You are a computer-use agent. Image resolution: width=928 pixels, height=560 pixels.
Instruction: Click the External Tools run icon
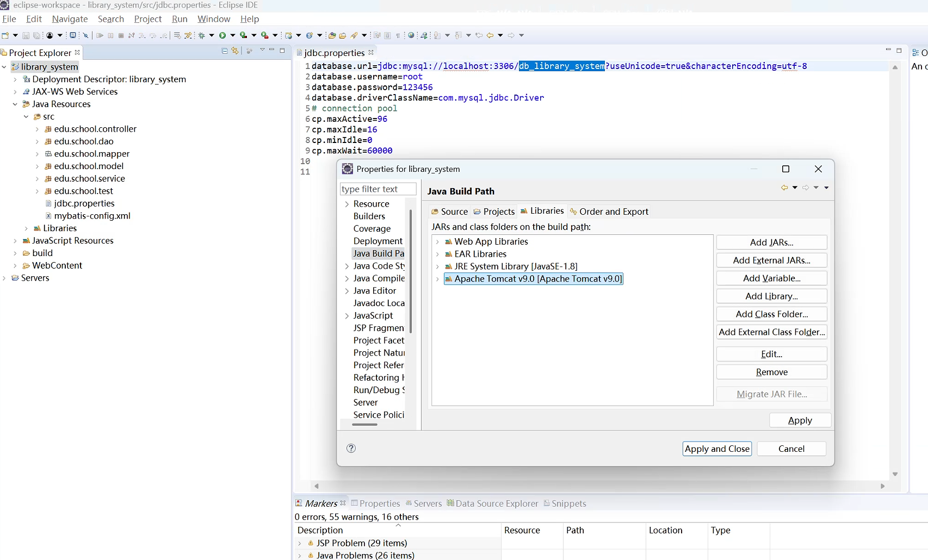265,35
